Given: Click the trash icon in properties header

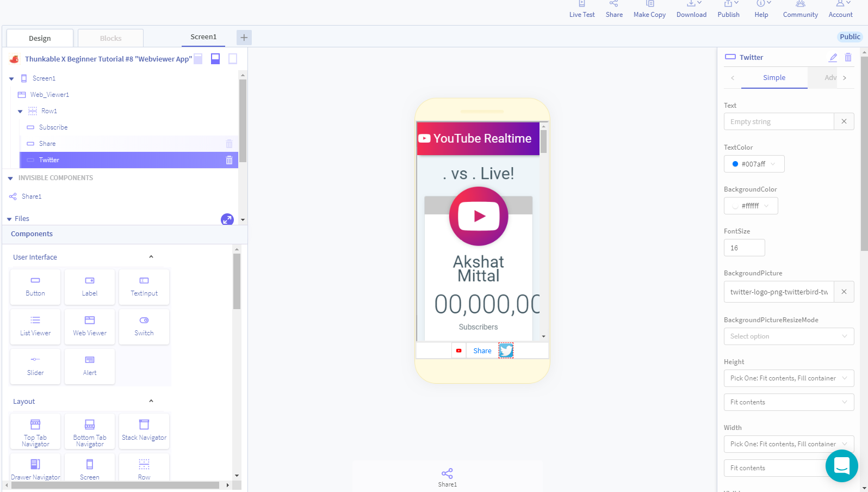Looking at the screenshot, I should coord(848,57).
